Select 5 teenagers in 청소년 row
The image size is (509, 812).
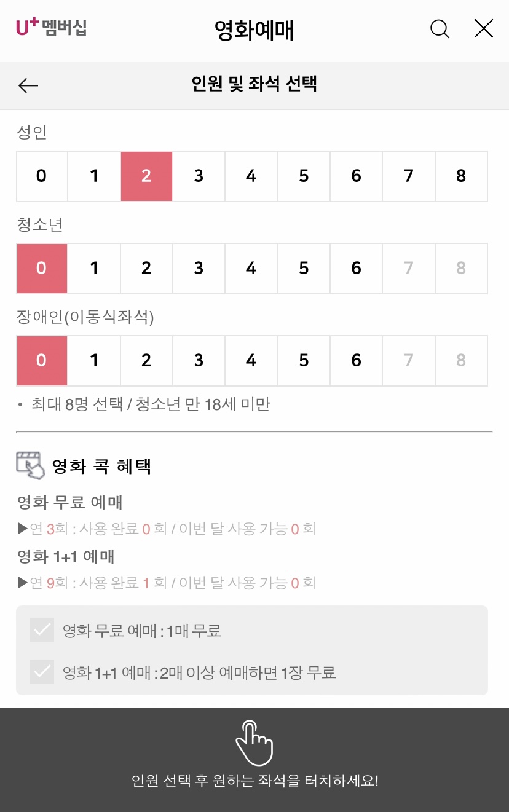[x=303, y=268]
